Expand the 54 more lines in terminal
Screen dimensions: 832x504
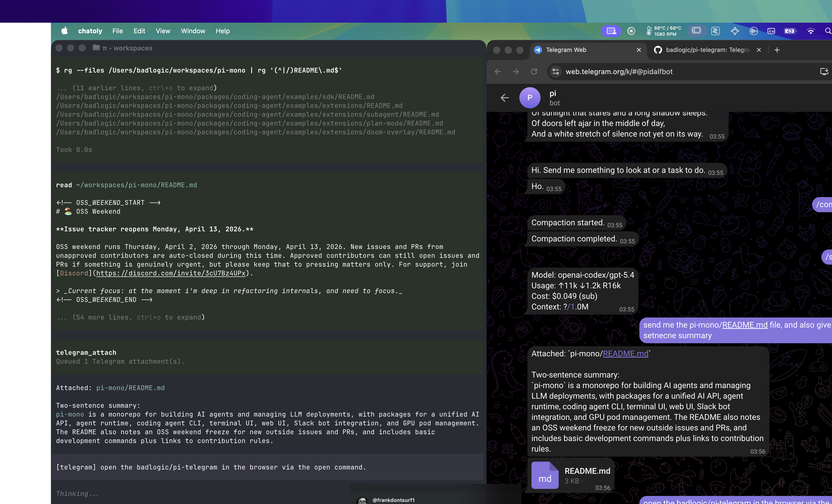click(130, 317)
